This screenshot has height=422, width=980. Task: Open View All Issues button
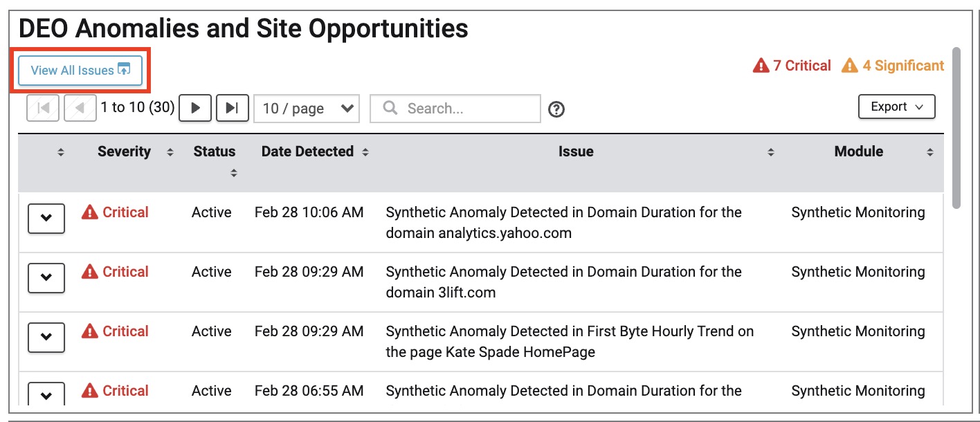pyautogui.click(x=80, y=71)
